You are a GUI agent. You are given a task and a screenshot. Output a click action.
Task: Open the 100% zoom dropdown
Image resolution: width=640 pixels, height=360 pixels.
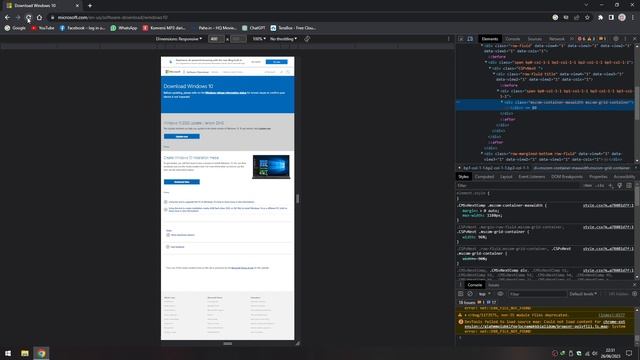point(259,39)
